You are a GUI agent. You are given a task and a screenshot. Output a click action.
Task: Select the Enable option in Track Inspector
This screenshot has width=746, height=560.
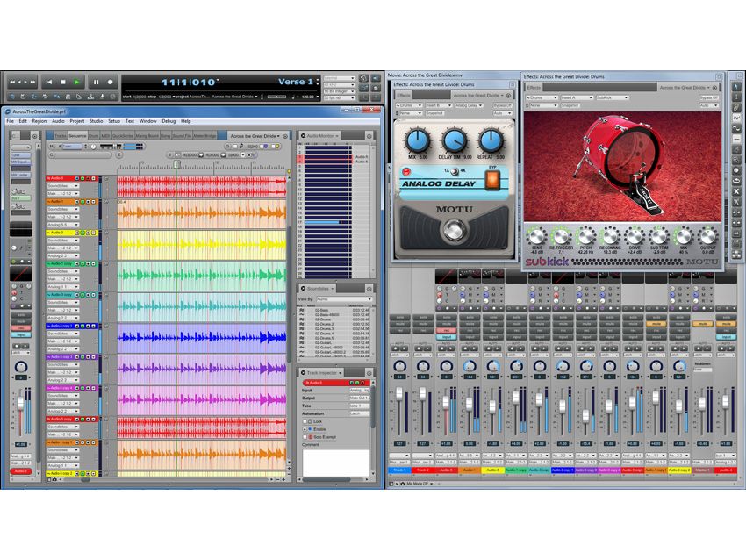coord(305,429)
